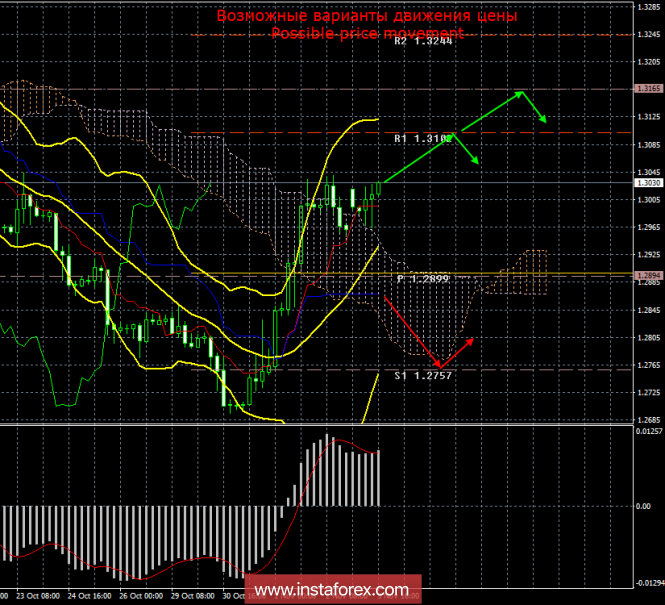
Task: Click the R1 resistance level label
Action: point(423,139)
